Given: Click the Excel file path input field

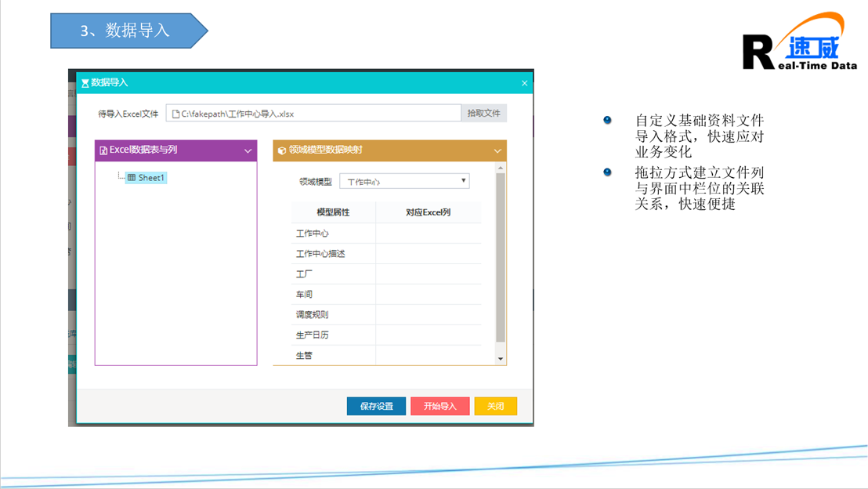Looking at the screenshot, I should pyautogui.click(x=313, y=114).
